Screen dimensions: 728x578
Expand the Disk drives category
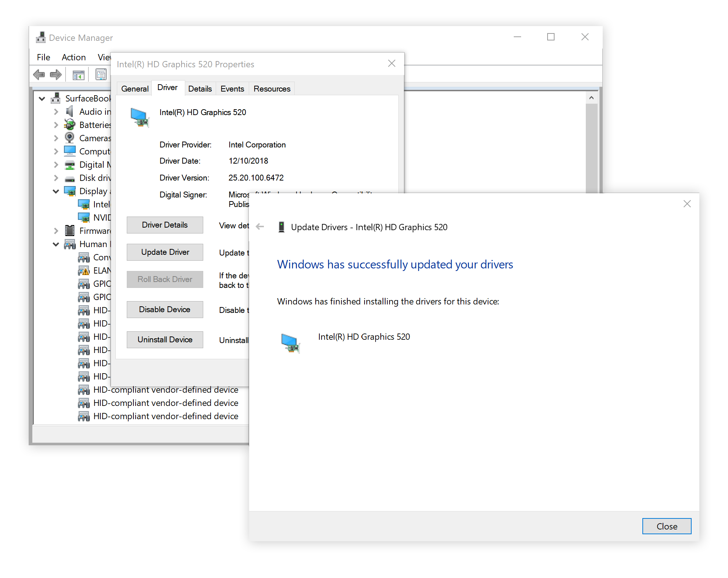click(56, 178)
